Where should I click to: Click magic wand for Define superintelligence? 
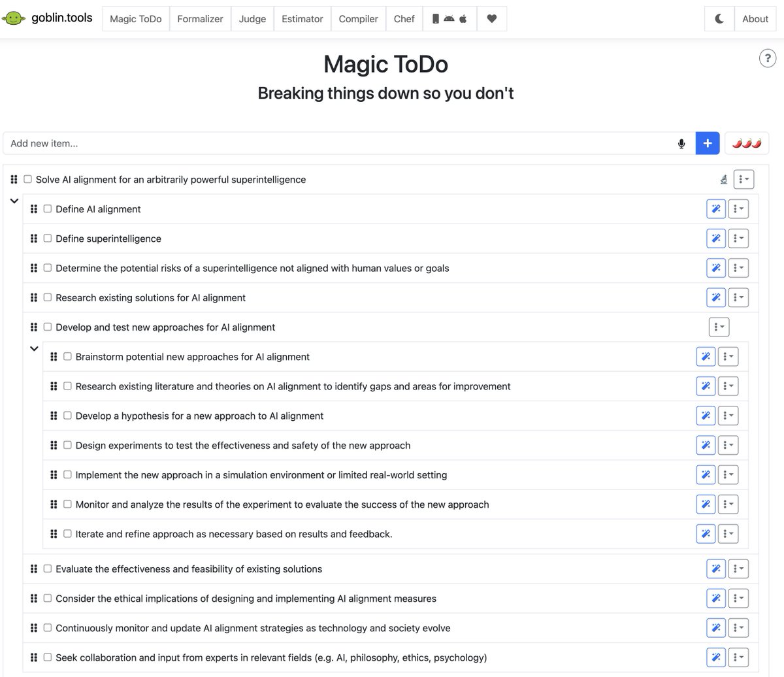click(716, 239)
